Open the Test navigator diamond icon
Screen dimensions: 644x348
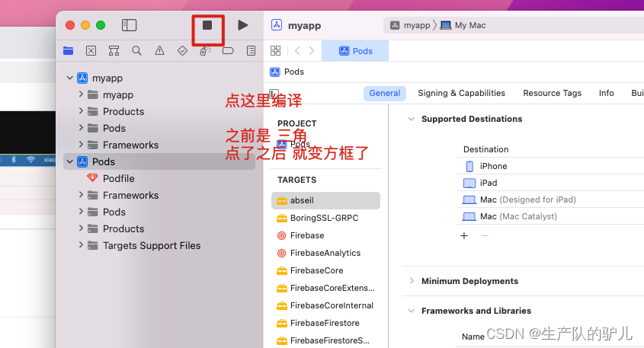(x=182, y=51)
